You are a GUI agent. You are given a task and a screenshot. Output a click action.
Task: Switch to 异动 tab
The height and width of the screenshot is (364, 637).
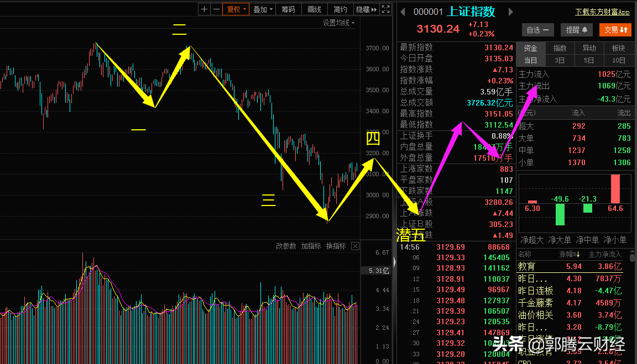pos(589,48)
